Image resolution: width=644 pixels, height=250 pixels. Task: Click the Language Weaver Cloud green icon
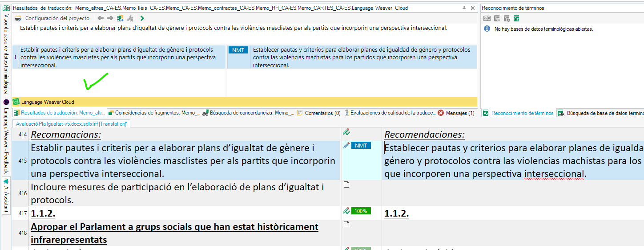[16, 102]
